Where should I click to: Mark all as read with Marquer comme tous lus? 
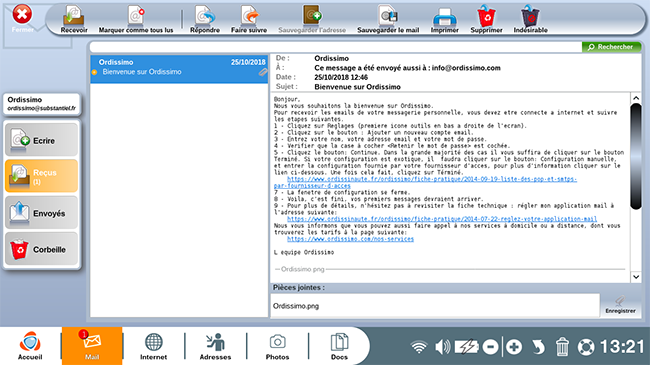136,19
